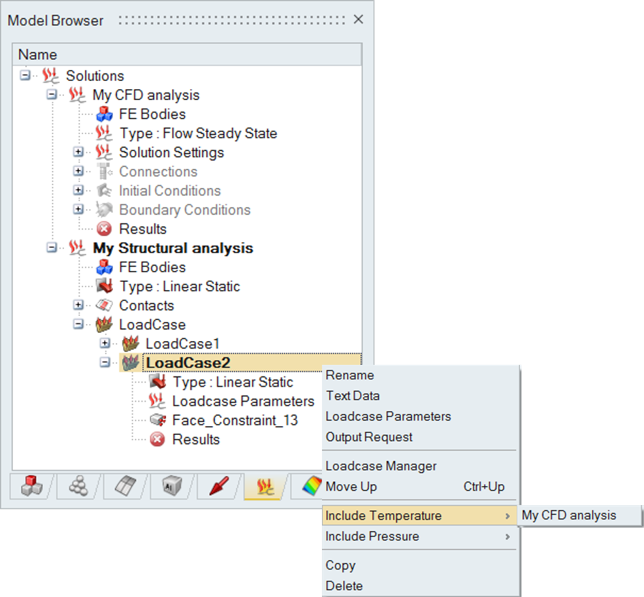Open the tab with grid sheet icon
The width and height of the screenshot is (644, 597).
tap(125, 487)
